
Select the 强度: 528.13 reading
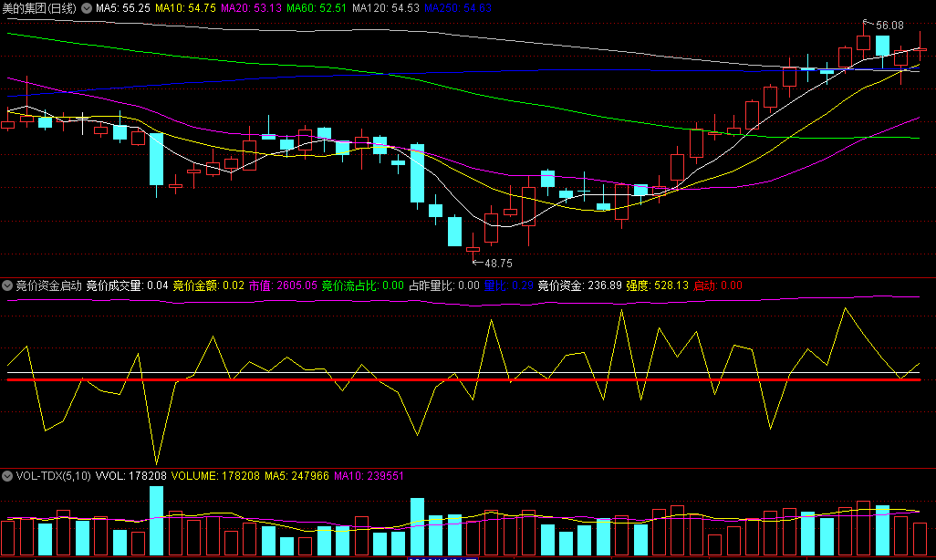click(x=657, y=286)
